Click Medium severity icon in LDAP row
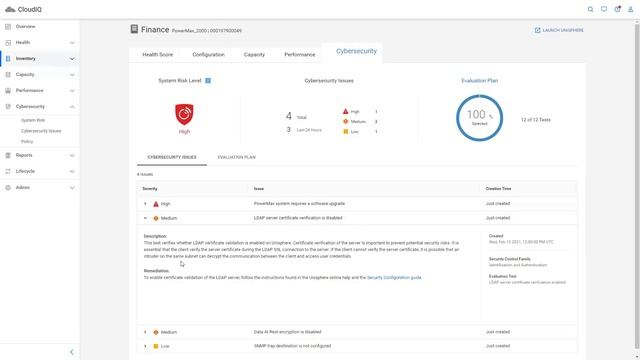The height and width of the screenshot is (360, 640). 156,218
